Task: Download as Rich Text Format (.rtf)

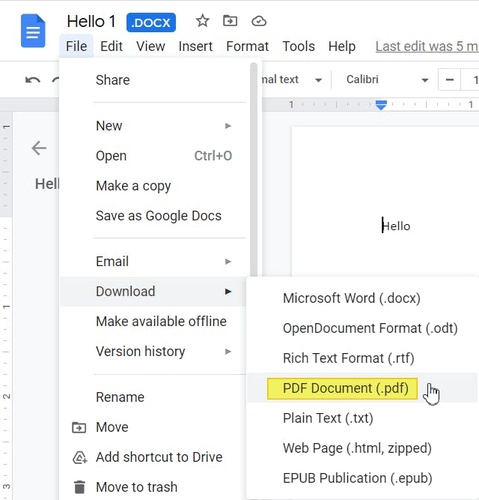Action: pyautogui.click(x=362, y=358)
